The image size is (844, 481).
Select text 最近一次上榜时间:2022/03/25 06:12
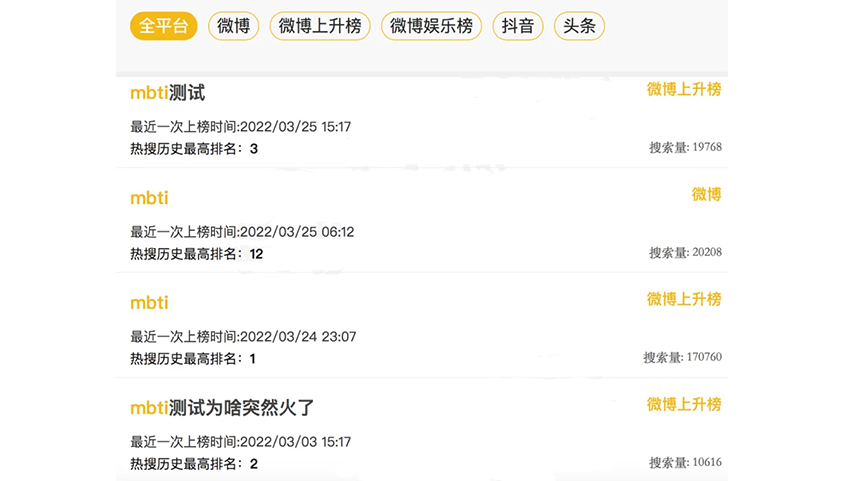click(242, 232)
